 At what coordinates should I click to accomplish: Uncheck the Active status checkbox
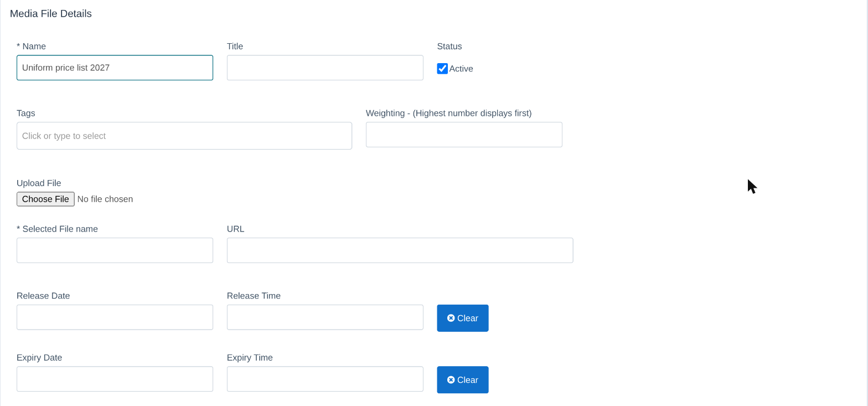coord(442,69)
